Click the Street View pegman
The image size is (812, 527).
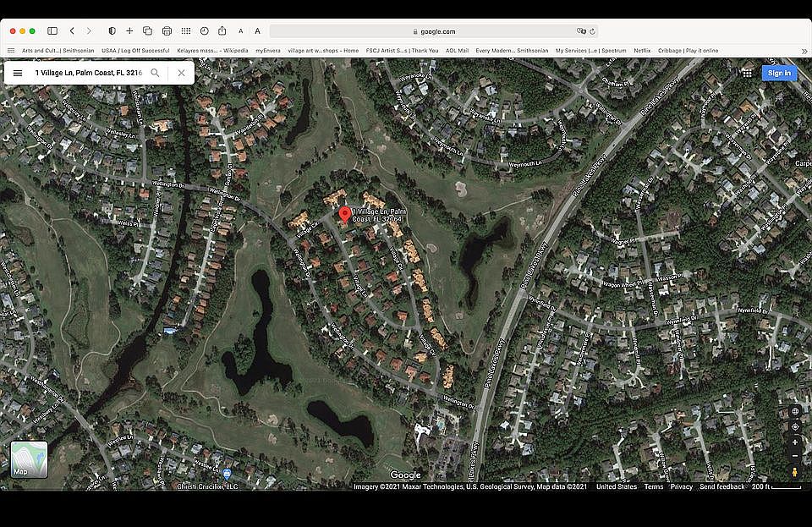[795, 472]
